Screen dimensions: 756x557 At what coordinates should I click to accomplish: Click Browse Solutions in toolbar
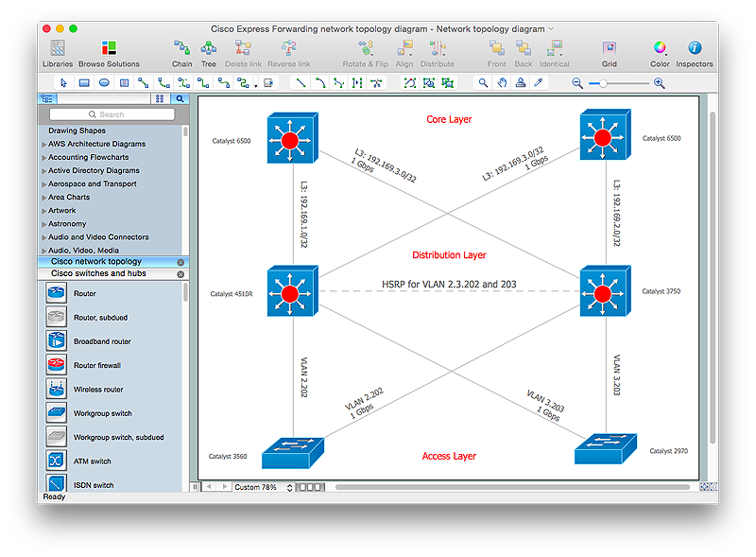[109, 54]
